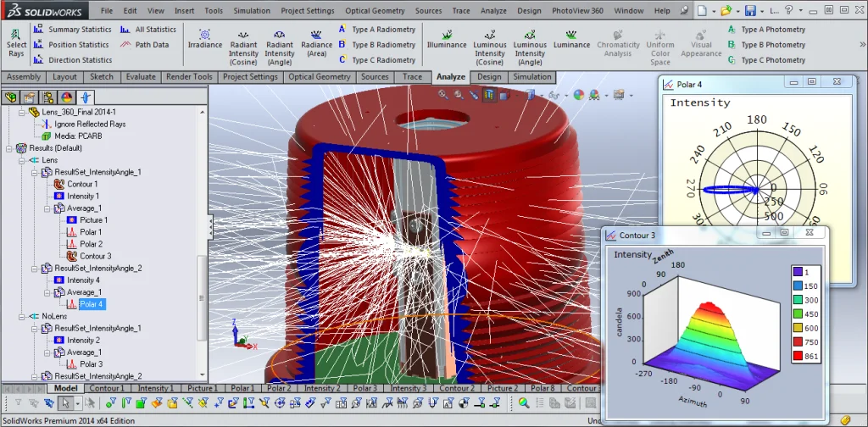Viewport: 868px width, 427px height.
Task: Toggle the Selection Filter toolbar funnel icon
Action: coord(19,403)
